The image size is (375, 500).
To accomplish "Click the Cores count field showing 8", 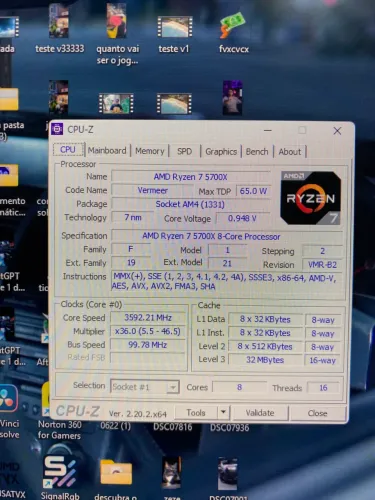I will click(x=239, y=387).
